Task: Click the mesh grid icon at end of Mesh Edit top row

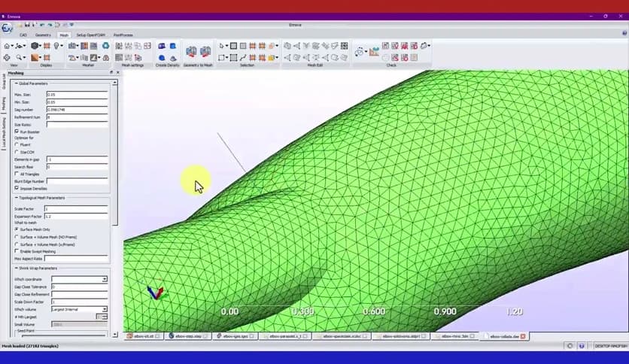Action: pos(344,46)
